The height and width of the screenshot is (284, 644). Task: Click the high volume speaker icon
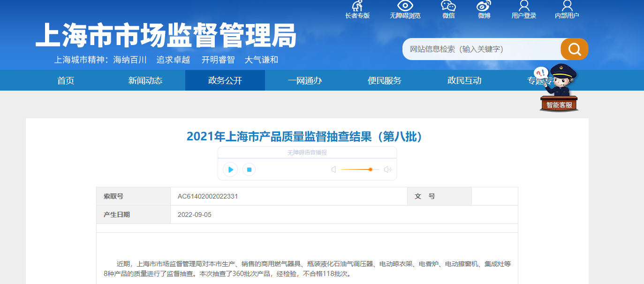pos(387,169)
